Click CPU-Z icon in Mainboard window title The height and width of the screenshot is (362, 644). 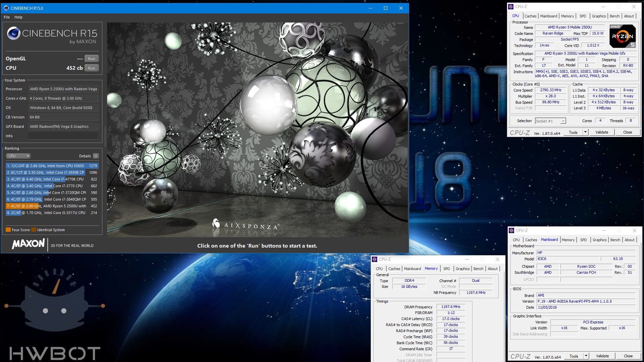(x=511, y=230)
